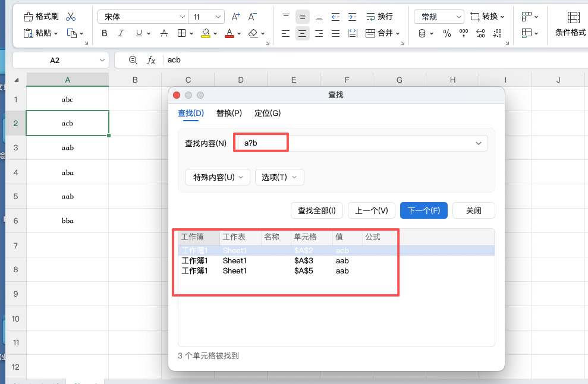The image size is (588, 384).
Task: Enable center alignment
Action: pos(302,33)
